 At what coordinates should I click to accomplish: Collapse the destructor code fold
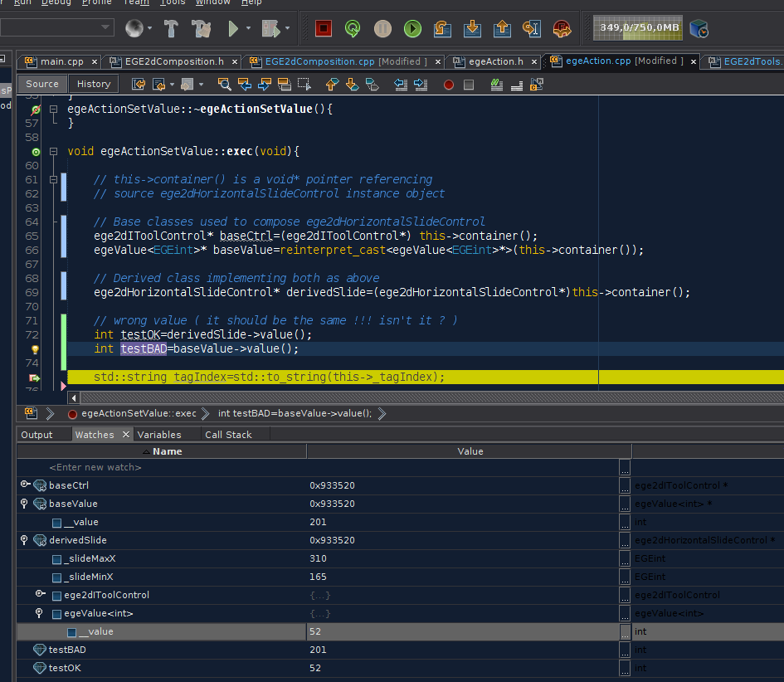click(53, 109)
